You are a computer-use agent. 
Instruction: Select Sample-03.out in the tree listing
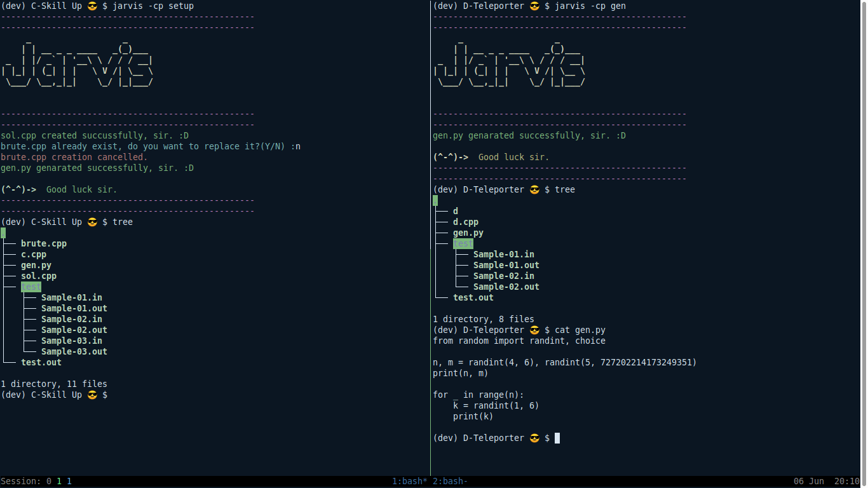74,351
